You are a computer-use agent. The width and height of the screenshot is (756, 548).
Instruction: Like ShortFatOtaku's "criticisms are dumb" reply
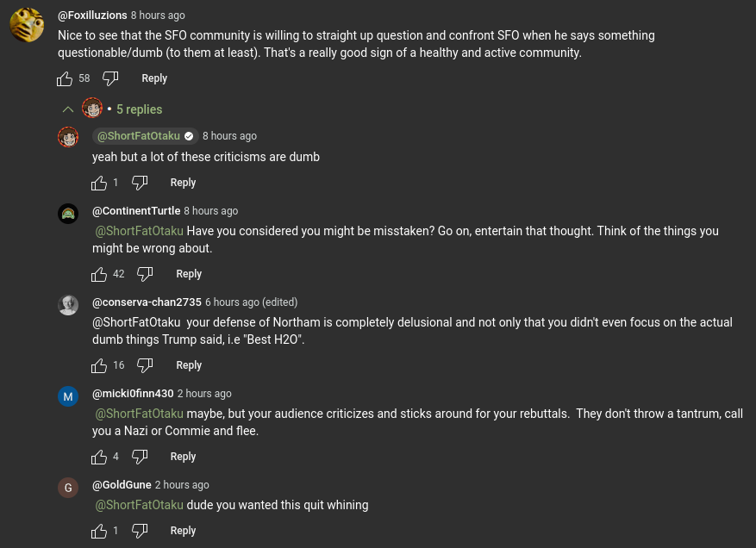tap(99, 184)
